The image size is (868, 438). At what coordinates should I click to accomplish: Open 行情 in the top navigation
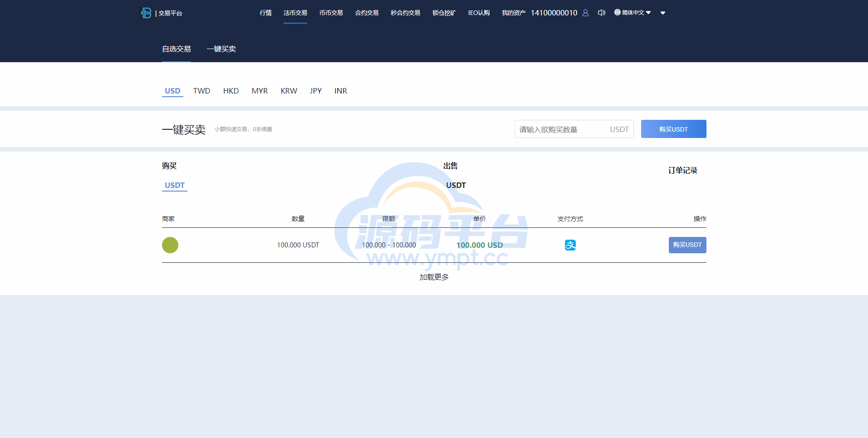tap(265, 13)
